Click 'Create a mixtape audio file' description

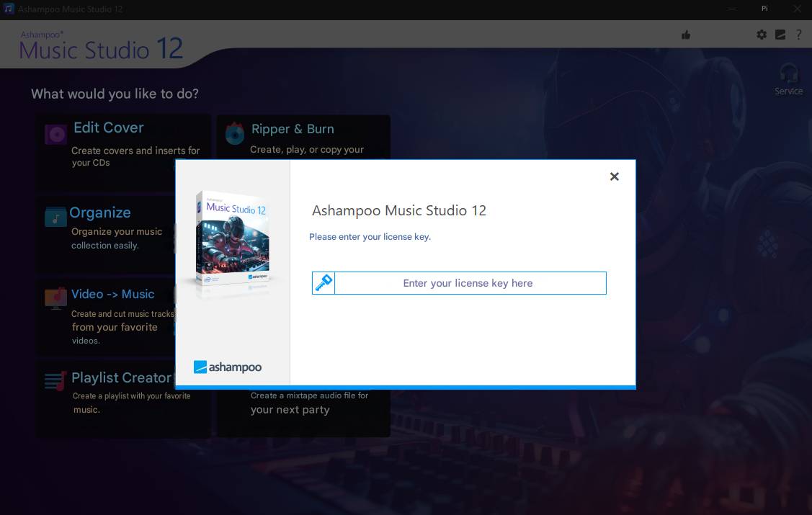(x=310, y=403)
